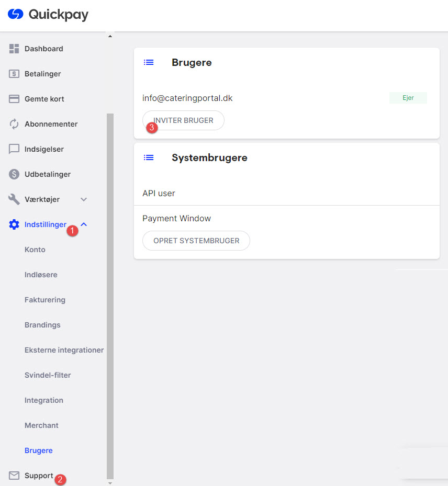The width and height of the screenshot is (448, 486).
Task: Open the Indløsere settings page
Action: point(41,275)
